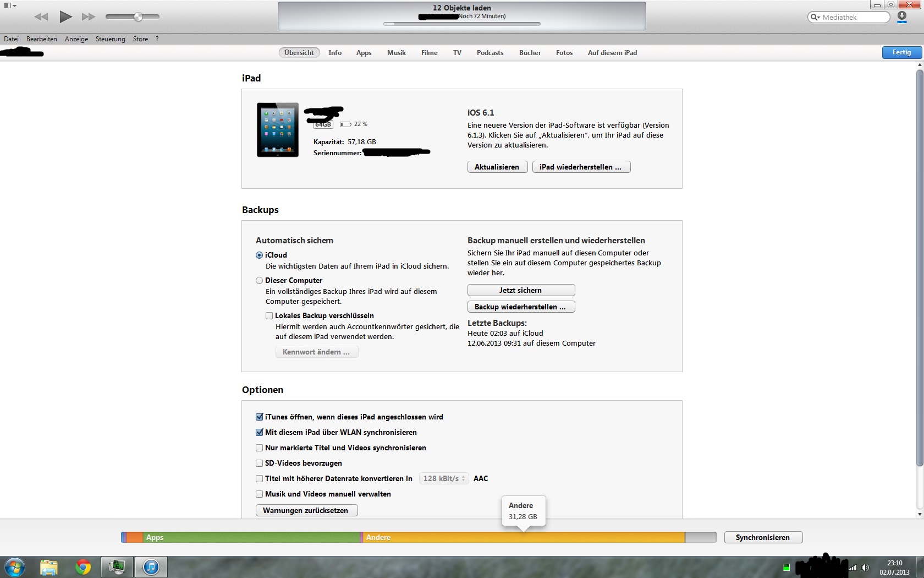Click the downloads arrow icon
The image size is (924, 578).
tap(902, 17)
